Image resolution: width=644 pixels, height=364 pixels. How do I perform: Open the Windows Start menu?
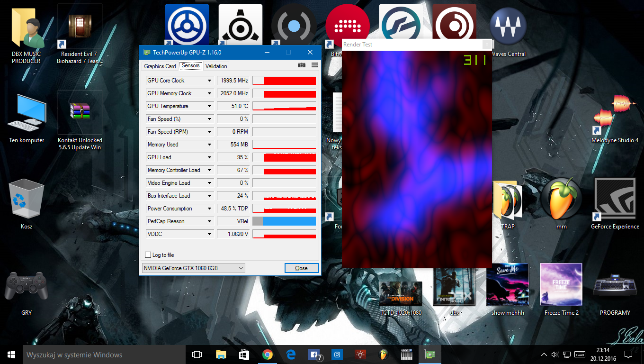(11, 355)
